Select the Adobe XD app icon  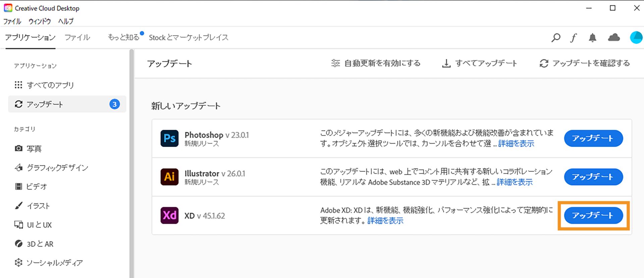tap(169, 215)
